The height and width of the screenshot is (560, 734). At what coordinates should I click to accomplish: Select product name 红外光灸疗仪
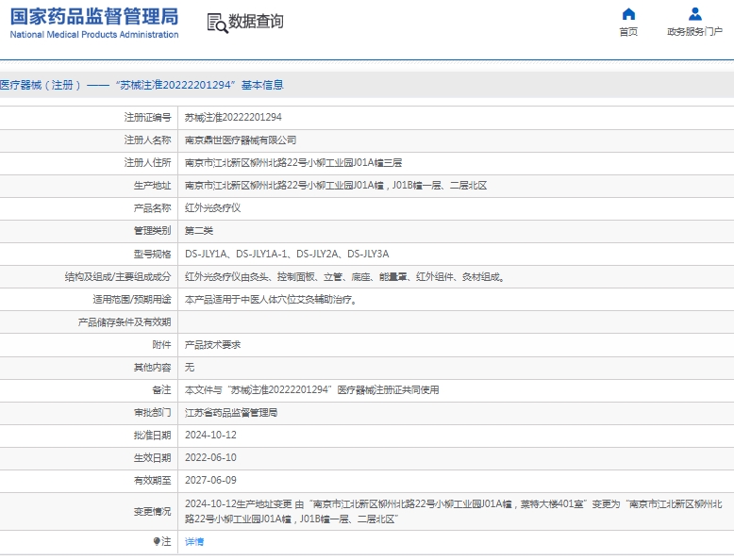(x=212, y=208)
